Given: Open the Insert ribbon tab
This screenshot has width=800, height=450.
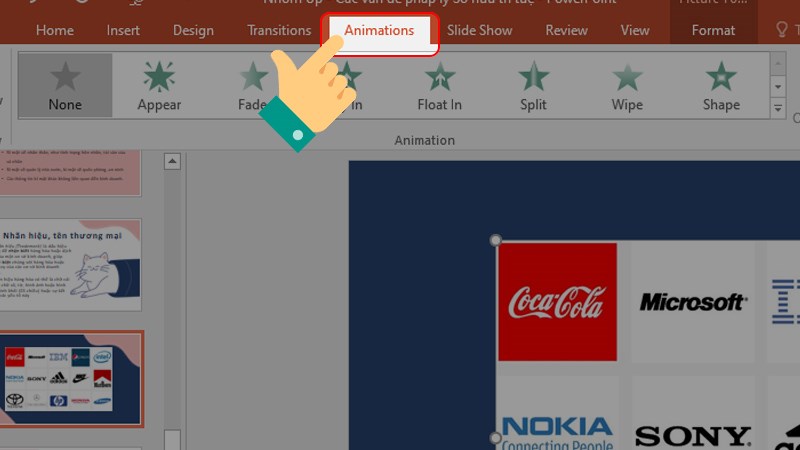Looking at the screenshot, I should pos(123,30).
